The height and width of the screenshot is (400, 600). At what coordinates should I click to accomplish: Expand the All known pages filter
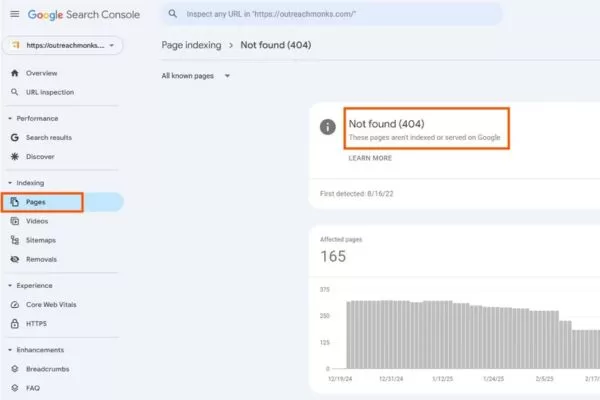coord(196,76)
